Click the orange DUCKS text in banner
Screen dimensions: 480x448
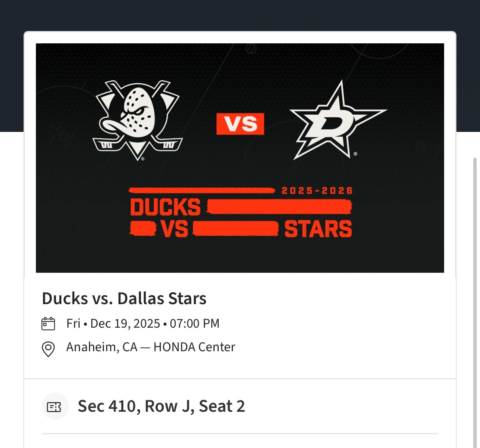click(165, 207)
